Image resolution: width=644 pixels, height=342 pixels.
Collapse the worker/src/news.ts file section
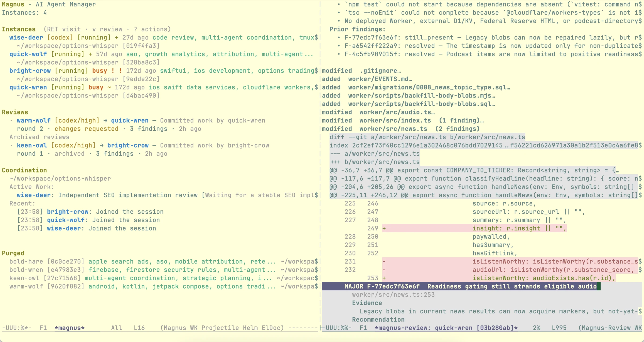pyautogui.click(x=401, y=129)
